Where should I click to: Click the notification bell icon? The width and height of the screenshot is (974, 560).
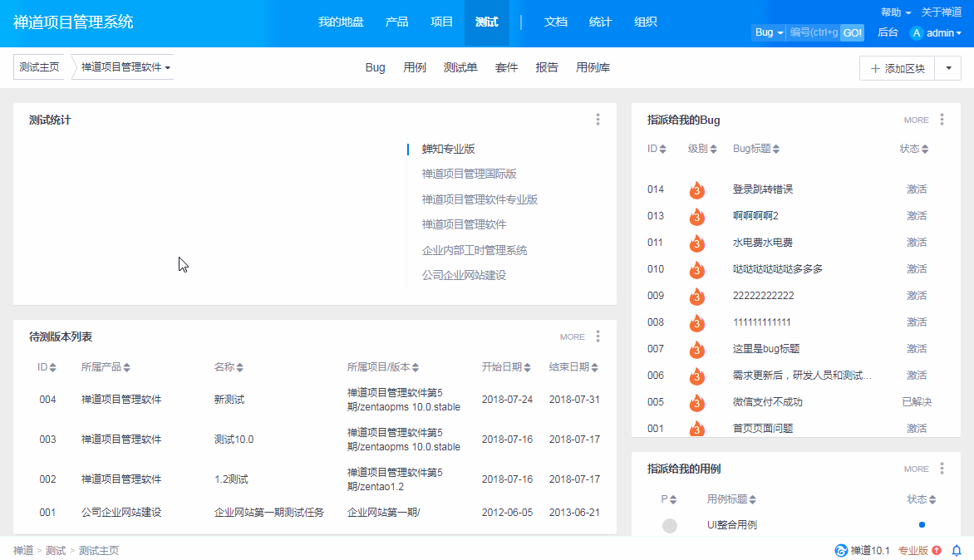(x=957, y=550)
